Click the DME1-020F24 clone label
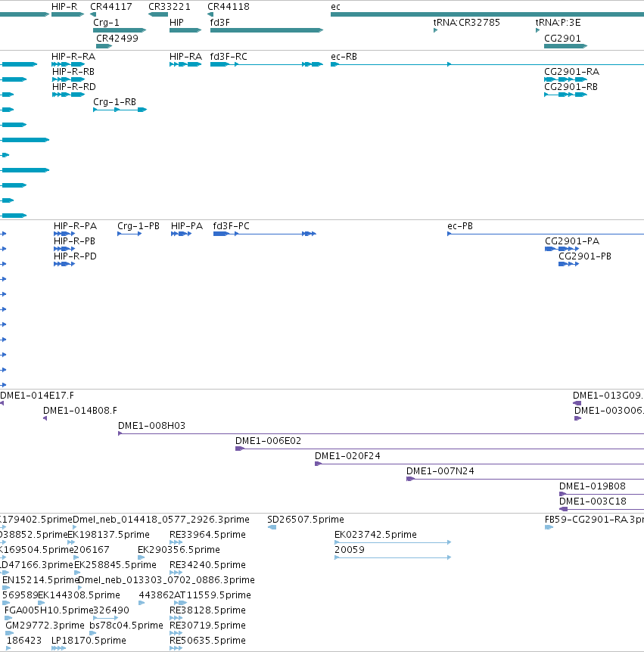The height and width of the screenshot is (652, 644). point(347,456)
